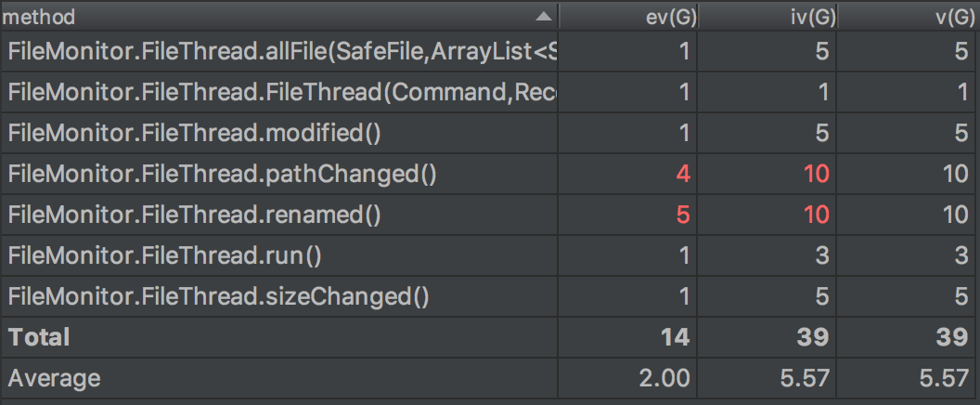Sort by the ev(G) column header
Viewport: 980px width, 405px height.
click(x=667, y=17)
